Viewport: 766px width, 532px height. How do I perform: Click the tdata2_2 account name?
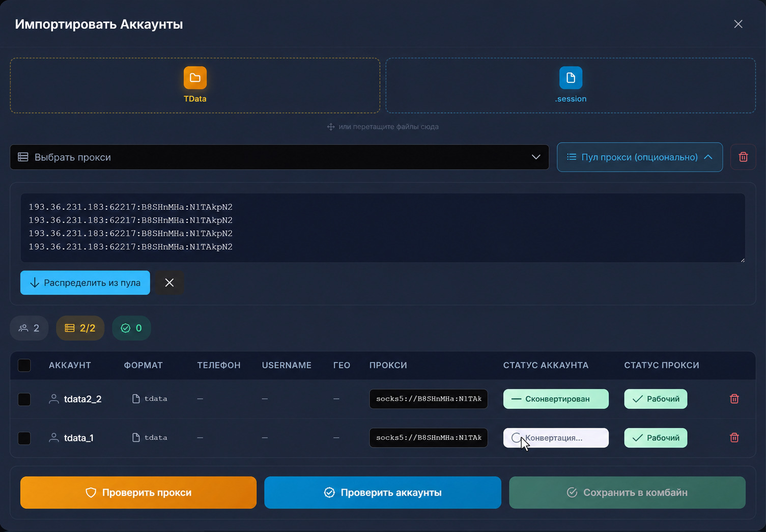[82, 399]
